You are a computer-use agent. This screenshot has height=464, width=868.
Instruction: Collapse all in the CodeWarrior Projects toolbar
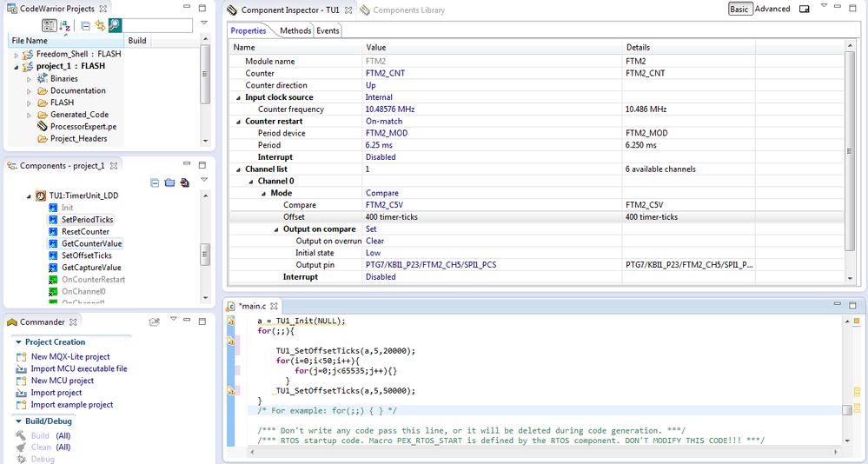pyautogui.click(x=85, y=25)
